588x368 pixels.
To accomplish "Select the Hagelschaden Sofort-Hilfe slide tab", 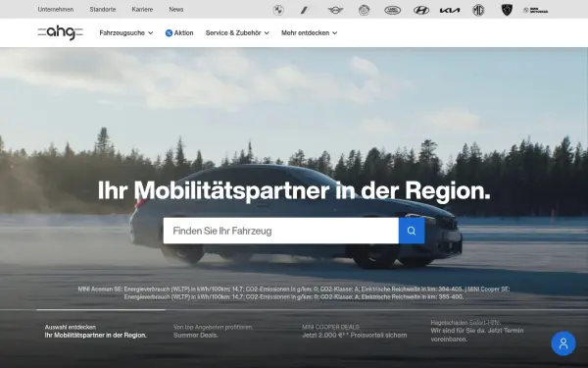I will pyautogui.click(x=477, y=331).
